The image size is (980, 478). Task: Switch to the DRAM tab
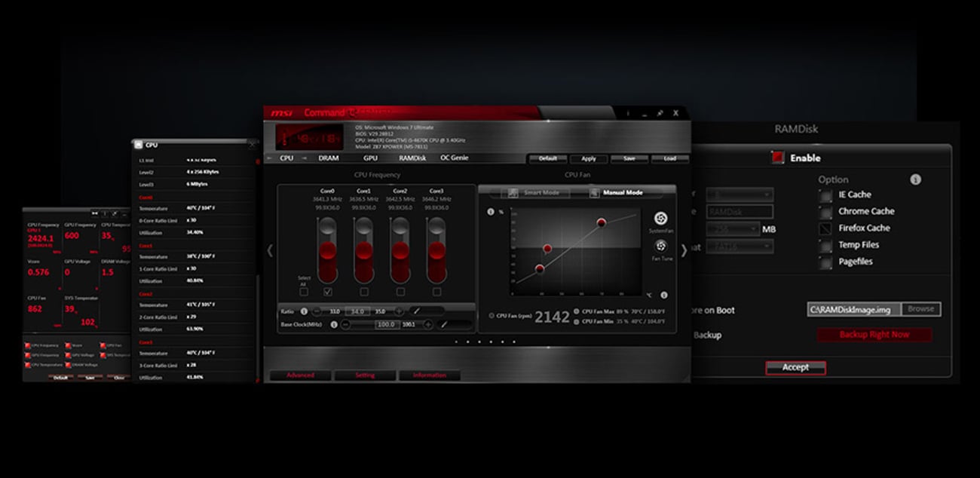(329, 158)
